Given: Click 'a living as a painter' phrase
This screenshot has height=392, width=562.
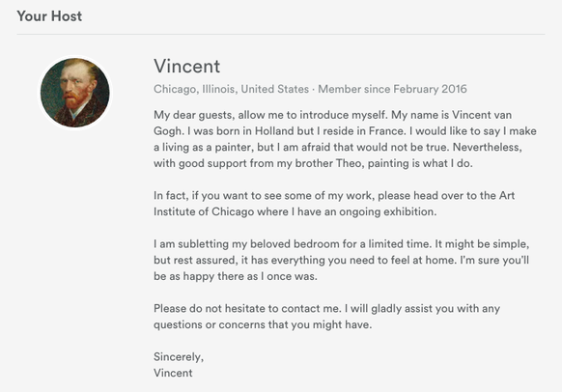Looking at the screenshot, I should [203, 148].
